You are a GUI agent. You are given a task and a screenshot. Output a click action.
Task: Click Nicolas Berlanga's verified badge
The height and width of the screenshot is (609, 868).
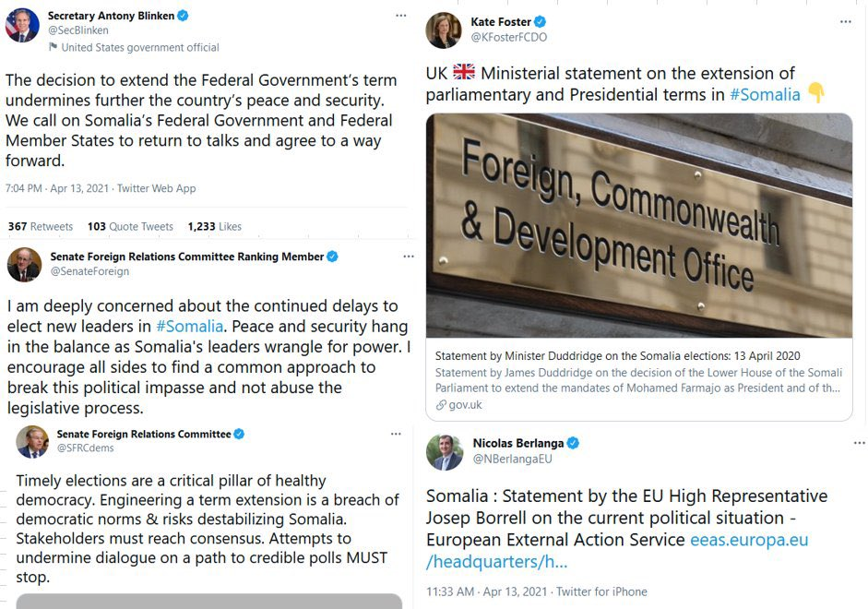(x=573, y=443)
